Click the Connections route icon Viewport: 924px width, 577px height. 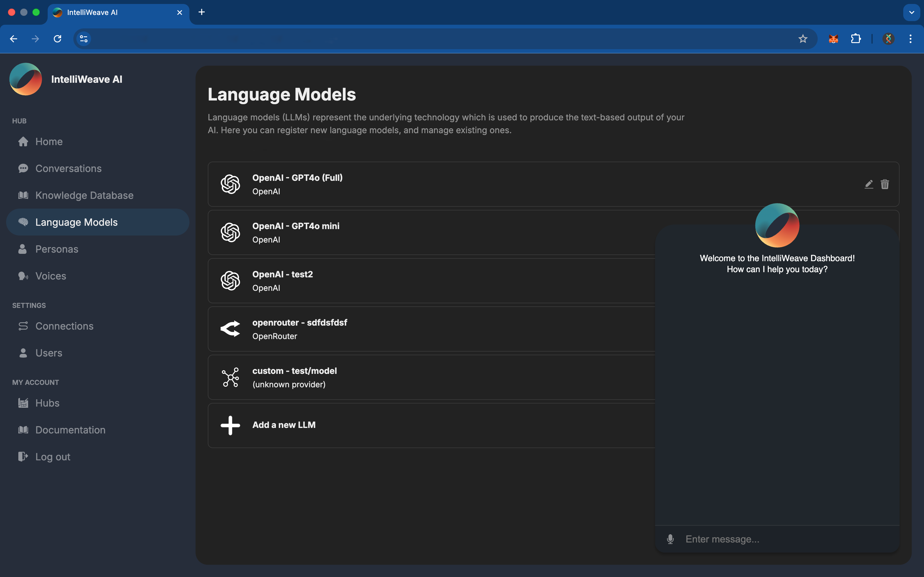(x=23, y=326)
